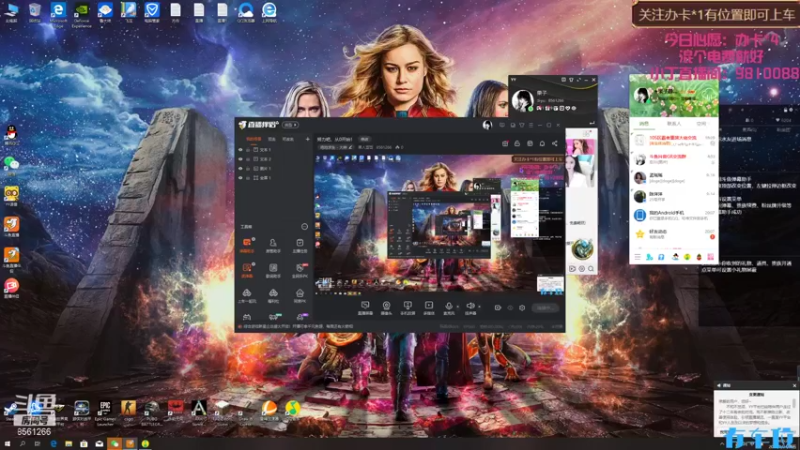
Task: Open the 我的Android手机 conversation in QQ
Action: click(x=673, y=215)
